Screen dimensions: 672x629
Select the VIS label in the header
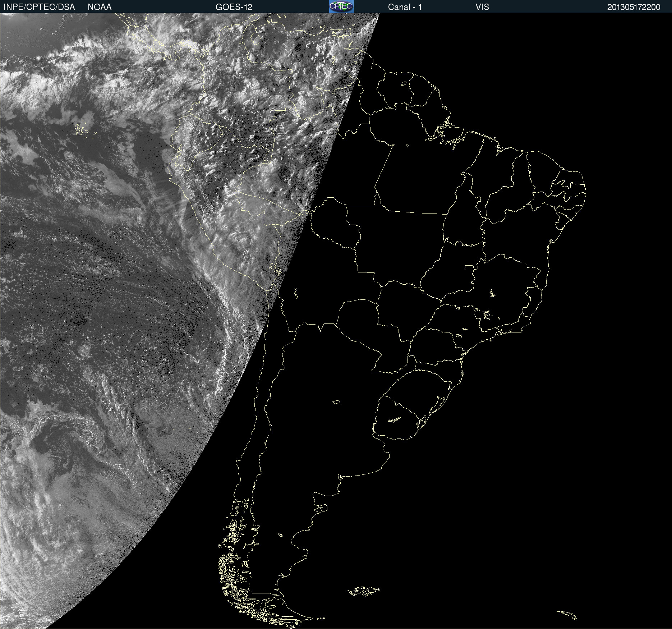tap(482, 7)
